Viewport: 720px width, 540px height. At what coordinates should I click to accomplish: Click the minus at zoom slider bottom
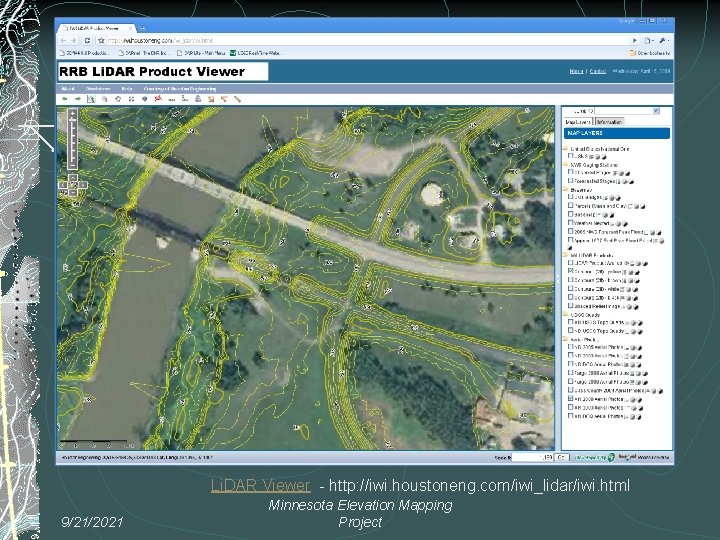tap(73, 164)
